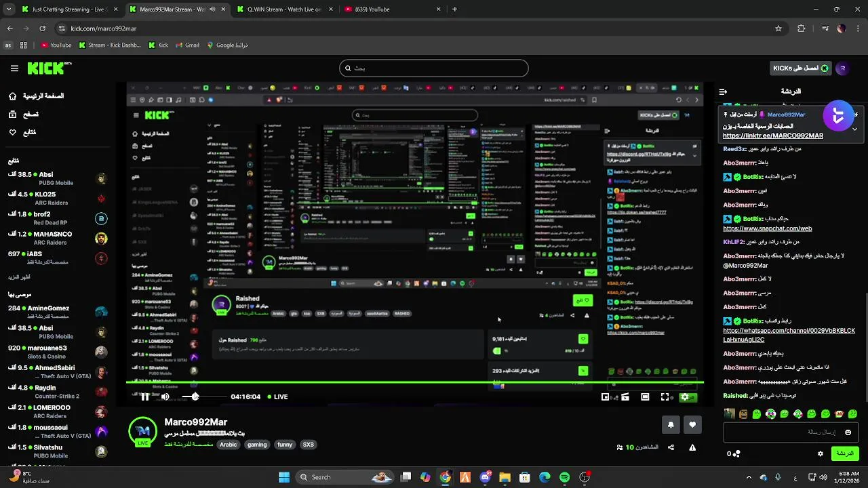The width and height of the screenshot is (868, 488).
Task: Open the whatsapp.com channel link in chat
Action: tap(789, 335)
